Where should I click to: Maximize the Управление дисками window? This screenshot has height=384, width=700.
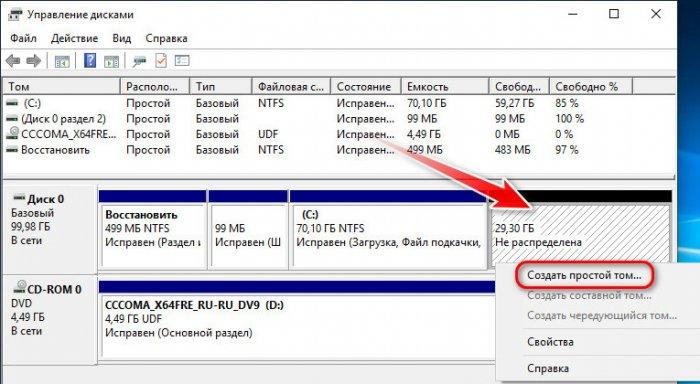(614, 14)
